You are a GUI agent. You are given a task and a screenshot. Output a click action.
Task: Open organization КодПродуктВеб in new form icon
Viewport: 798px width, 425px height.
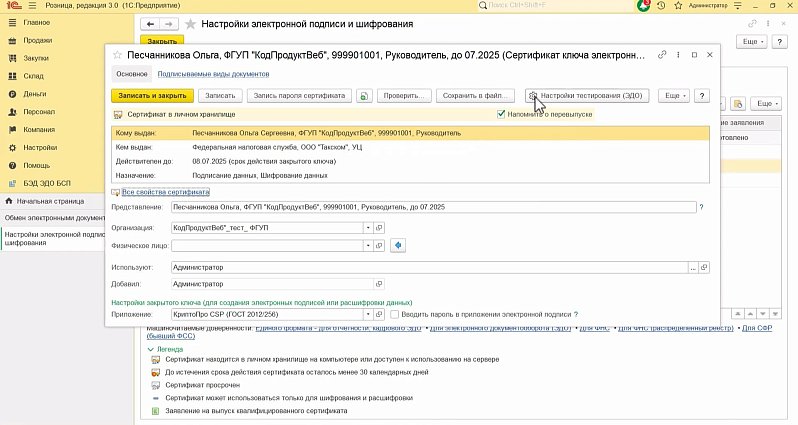pyautogui.click(x=379, y=228)
